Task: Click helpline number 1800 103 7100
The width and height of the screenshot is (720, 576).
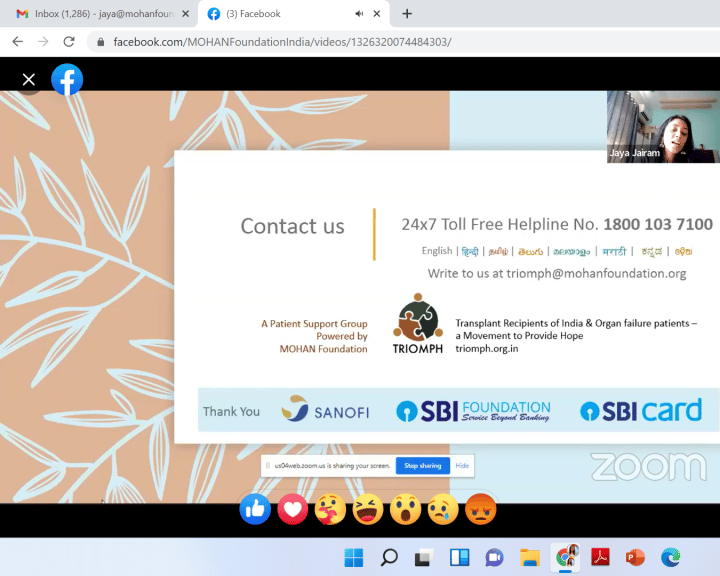Action: click(658, 224)
